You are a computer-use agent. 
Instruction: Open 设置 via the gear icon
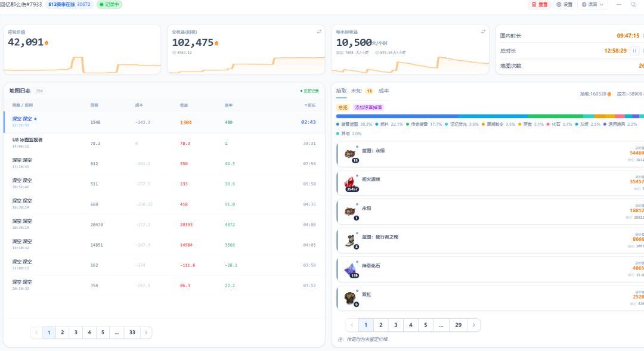tap(564, 5)
